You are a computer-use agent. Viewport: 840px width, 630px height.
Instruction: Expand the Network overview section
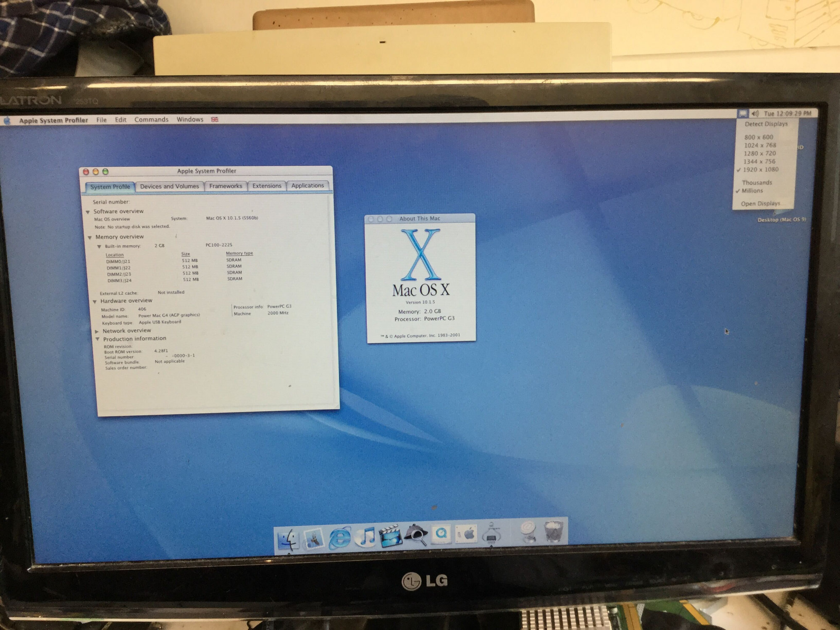97,331
